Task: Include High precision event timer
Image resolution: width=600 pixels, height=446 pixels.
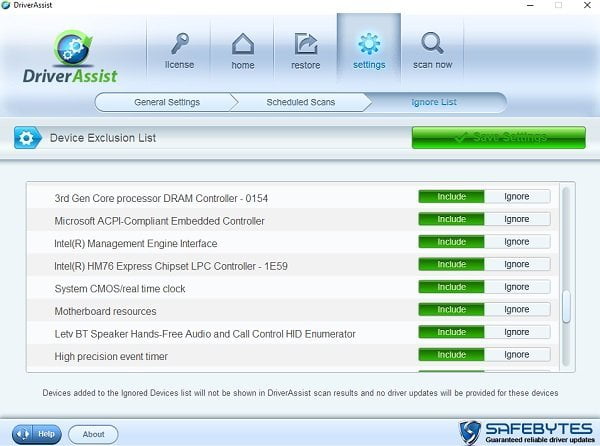Action: pyautogui.click(x=452, y=355)
